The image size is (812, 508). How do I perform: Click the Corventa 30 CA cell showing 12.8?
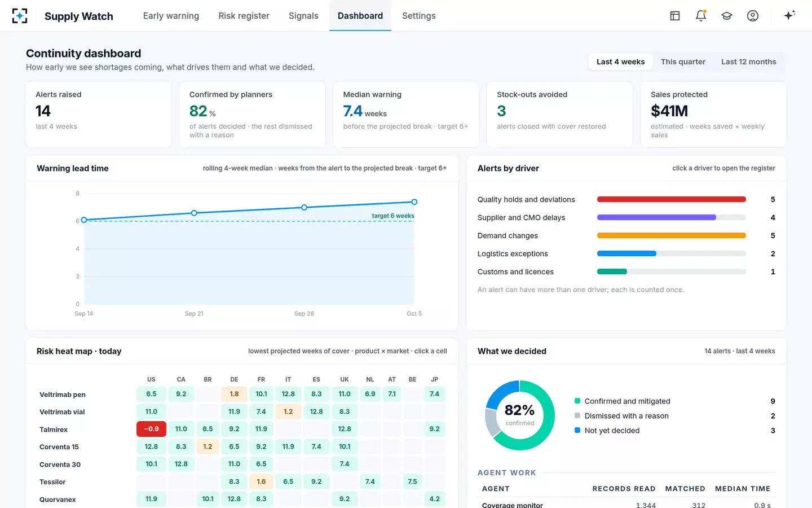tap(181, 464)
